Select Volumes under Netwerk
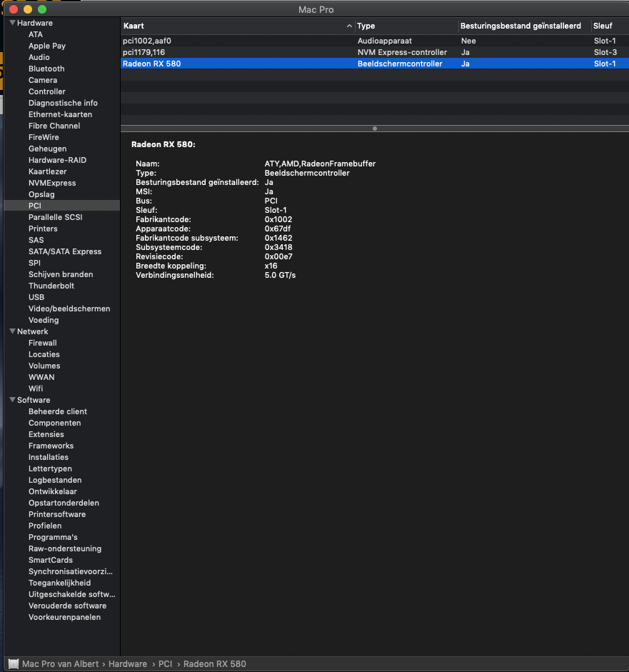The width and height of the screenshot is (629, 672). click(x=44, y=366)
